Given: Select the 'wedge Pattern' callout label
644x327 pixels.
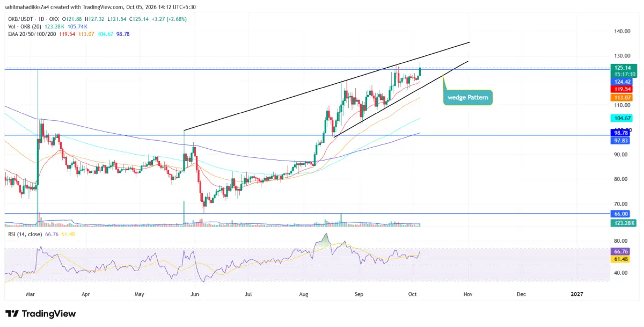Looking at the screenshot, I should pos(468,98).
